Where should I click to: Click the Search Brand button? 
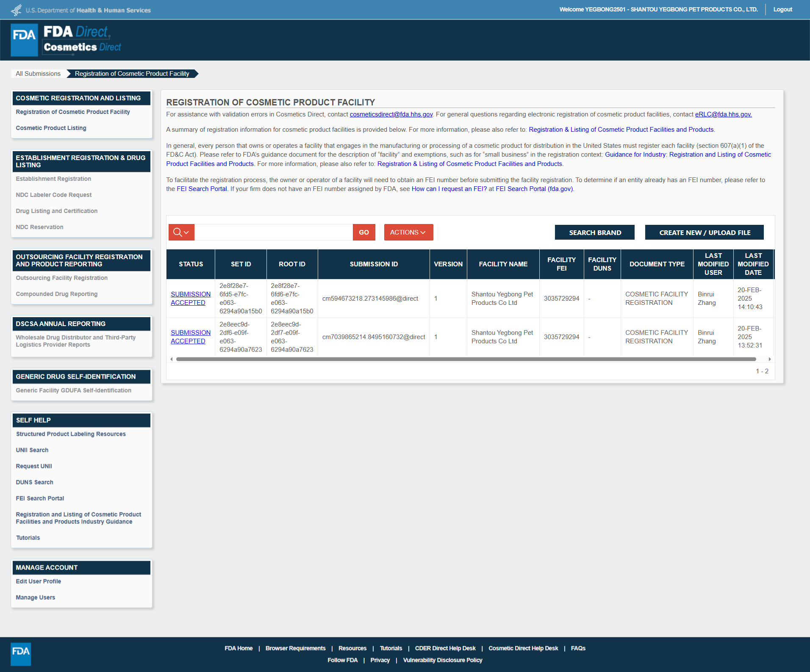(595, 232)
